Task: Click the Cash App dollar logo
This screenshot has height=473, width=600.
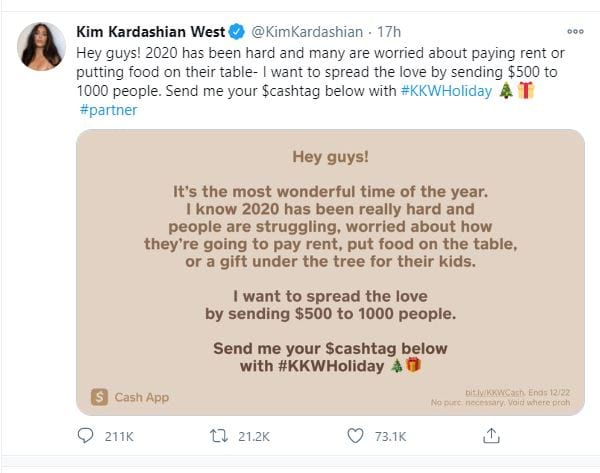Action: point(99,396)
